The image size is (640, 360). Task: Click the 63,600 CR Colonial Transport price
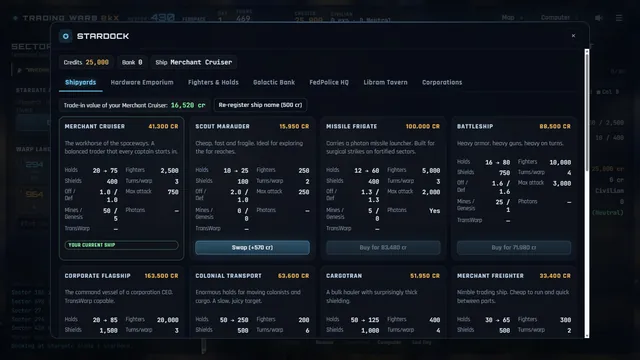293,276
